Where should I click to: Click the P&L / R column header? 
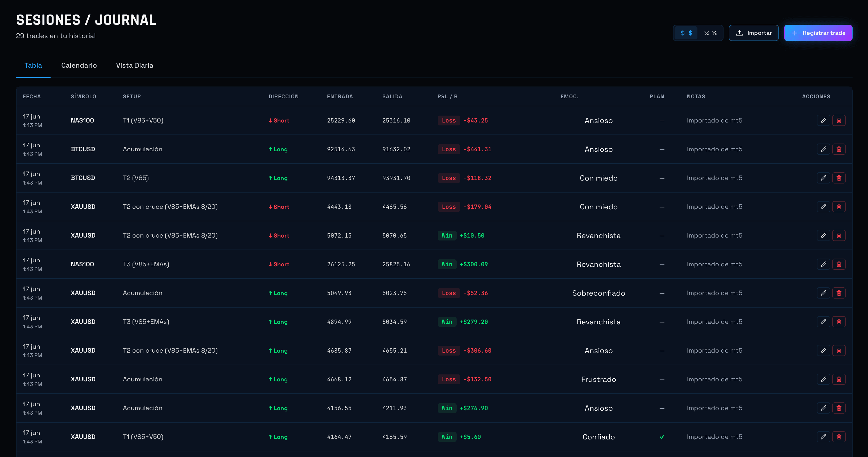click(x=448, y=96)
